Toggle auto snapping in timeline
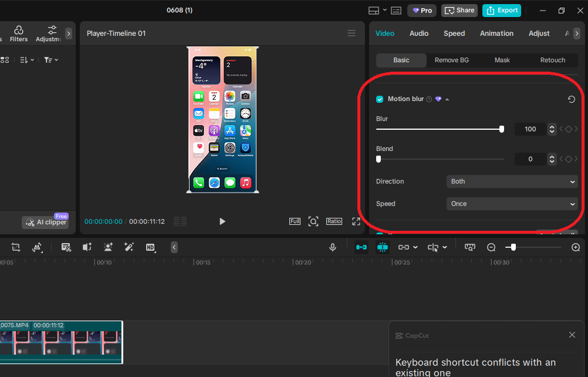 click(383, 247)
